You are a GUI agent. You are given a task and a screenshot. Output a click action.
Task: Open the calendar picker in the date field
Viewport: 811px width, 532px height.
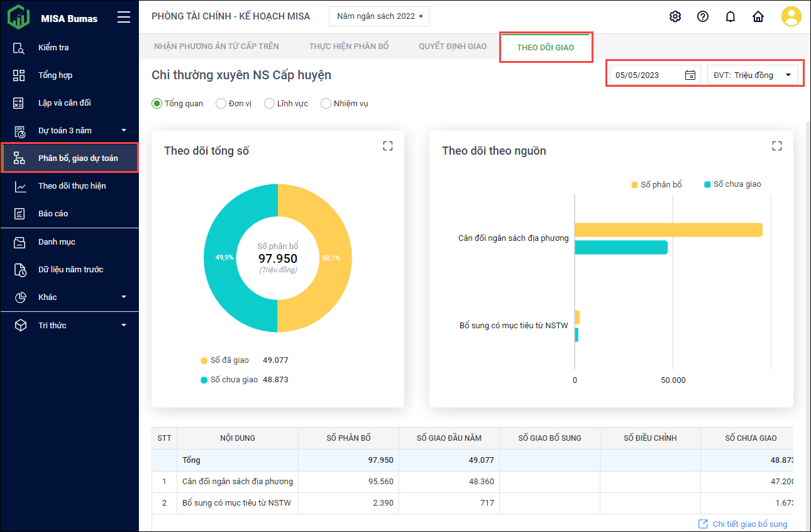point(690,75)
